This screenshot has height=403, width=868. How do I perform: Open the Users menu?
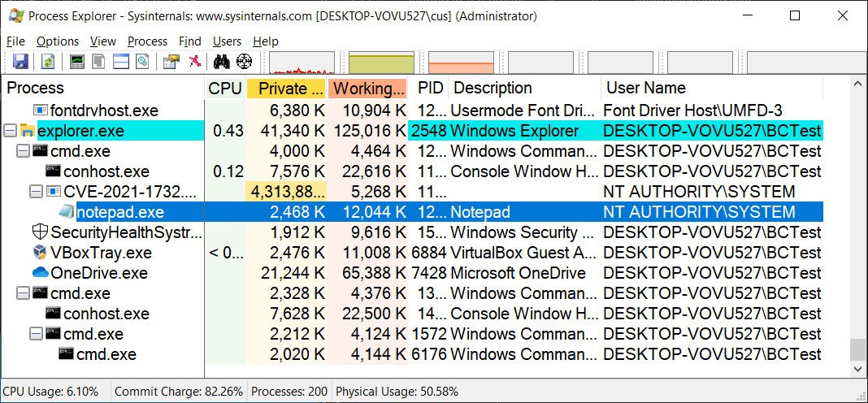(x=227, y=41)
